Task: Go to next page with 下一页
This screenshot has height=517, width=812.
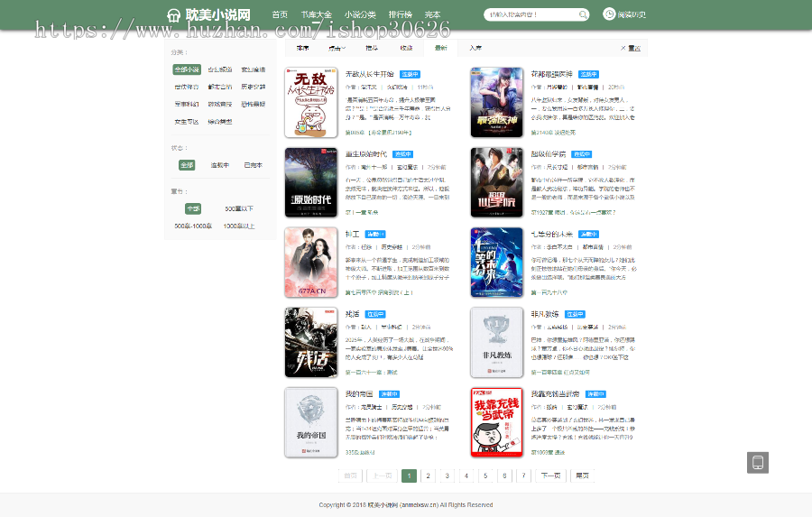Action: pos(550,475)
